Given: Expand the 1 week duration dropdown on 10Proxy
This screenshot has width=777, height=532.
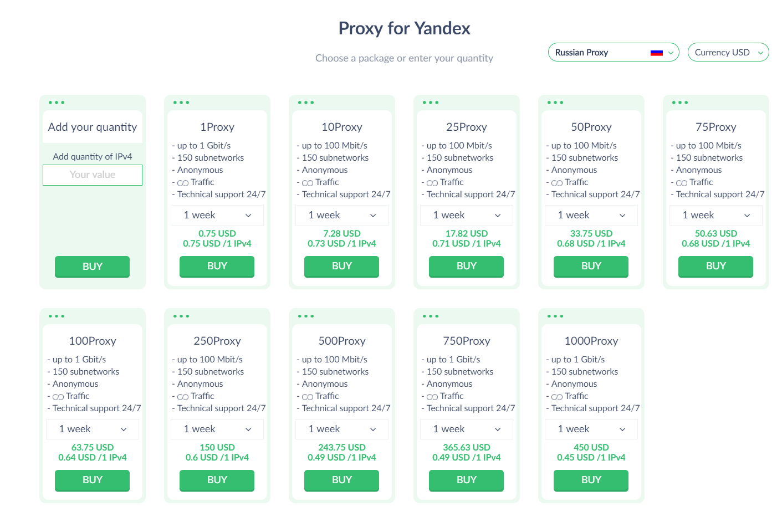Looking at the screenshot, I should 341,215.
